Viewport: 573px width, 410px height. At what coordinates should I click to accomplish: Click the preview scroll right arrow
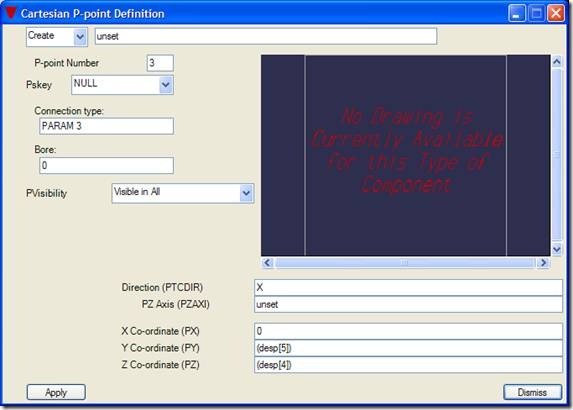(543, 262)
